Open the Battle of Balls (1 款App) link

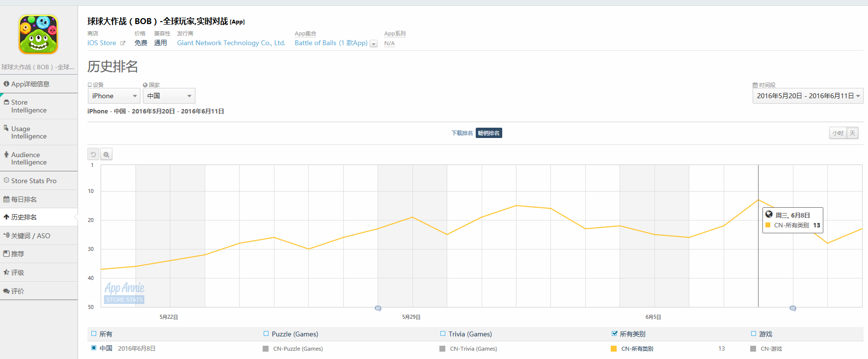coord(331,43)
